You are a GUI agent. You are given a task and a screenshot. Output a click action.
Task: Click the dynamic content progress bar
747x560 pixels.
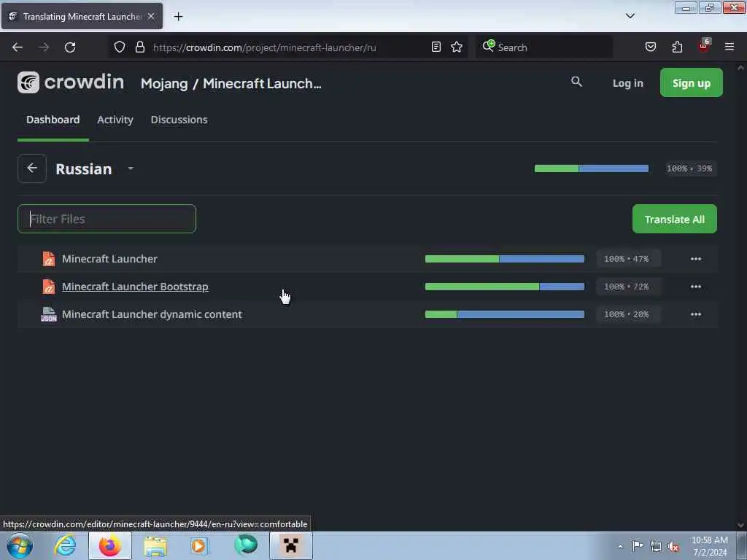tap(505, 314)
